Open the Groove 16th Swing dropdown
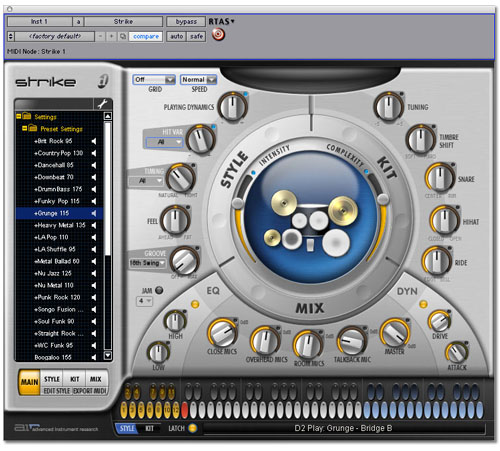Viewport: 500px width, 451px height. pyautogui.click(x=147, y=263)
